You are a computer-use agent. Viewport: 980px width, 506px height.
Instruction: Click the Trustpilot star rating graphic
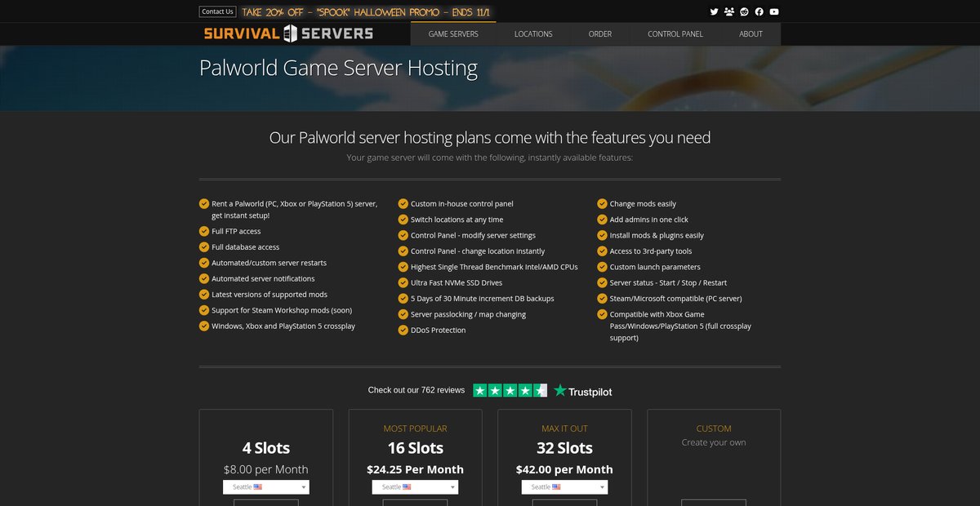point(510,391)
